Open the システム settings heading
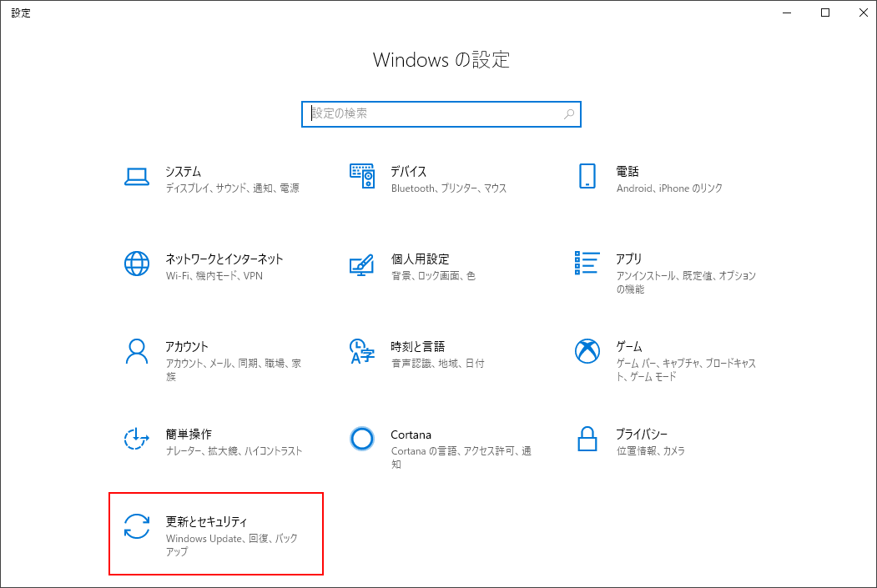Screen dimensions: 877x588 pyautogui.click(x=183, y=172)
